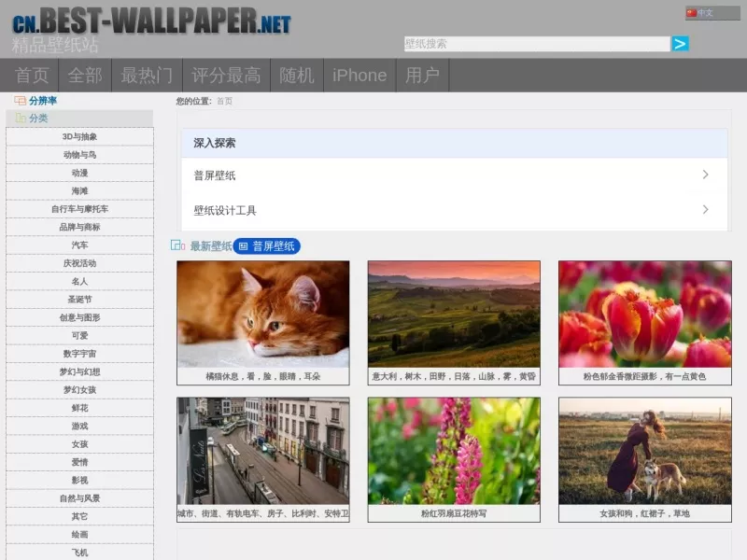Select the 动漫 category
The height and width of the screenshot is (560, 747).
click(x=79, y=173)
